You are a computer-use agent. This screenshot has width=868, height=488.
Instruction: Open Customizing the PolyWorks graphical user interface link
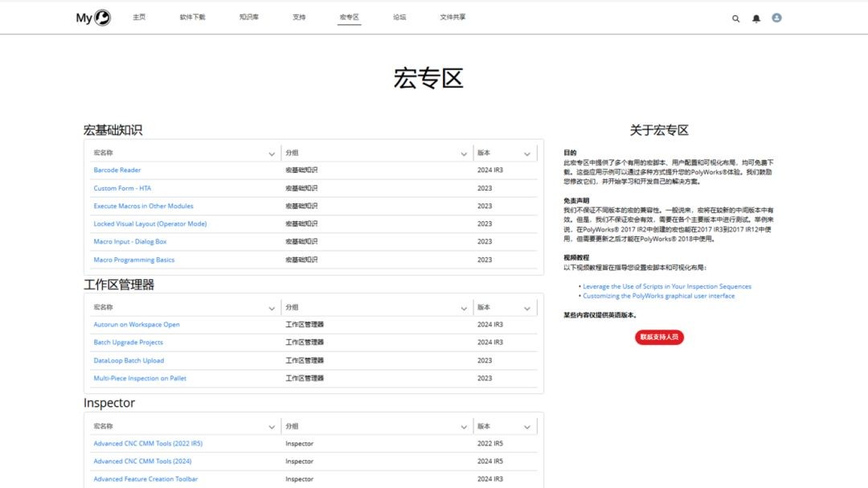(x=659, y=296)
